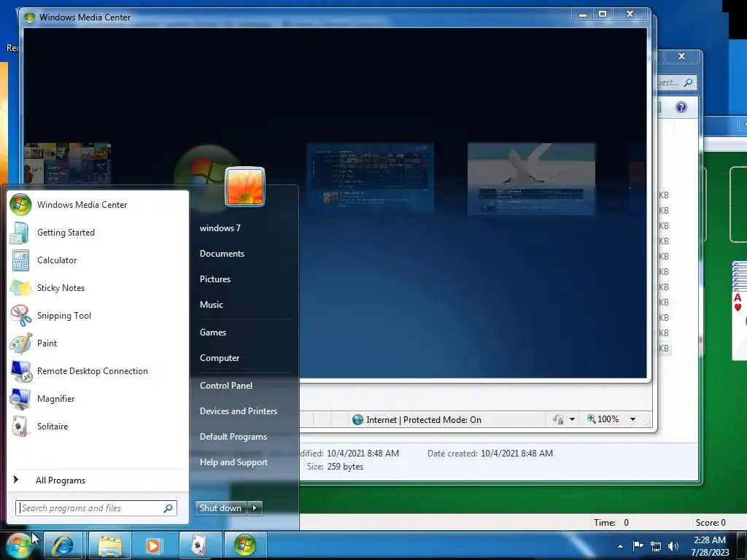Launch Sticky Notes program
This screenshot has width=747, height=560.
click(98, 287)
